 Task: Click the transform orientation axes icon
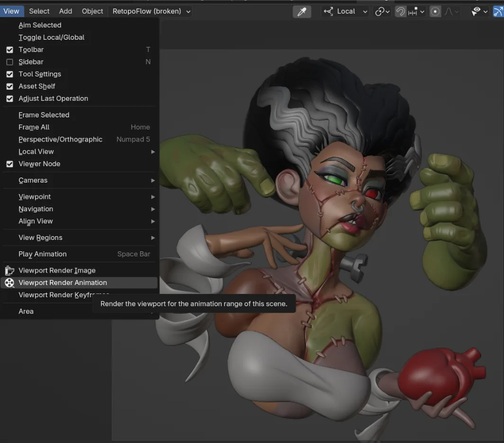(x=328, y=11)
